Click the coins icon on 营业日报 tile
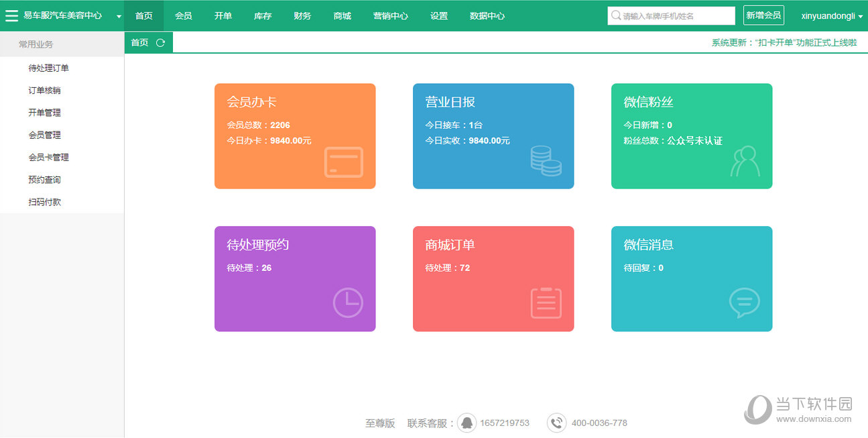This screenshot has height=438, width=868. pyautogui.click(x=546, y=161)
